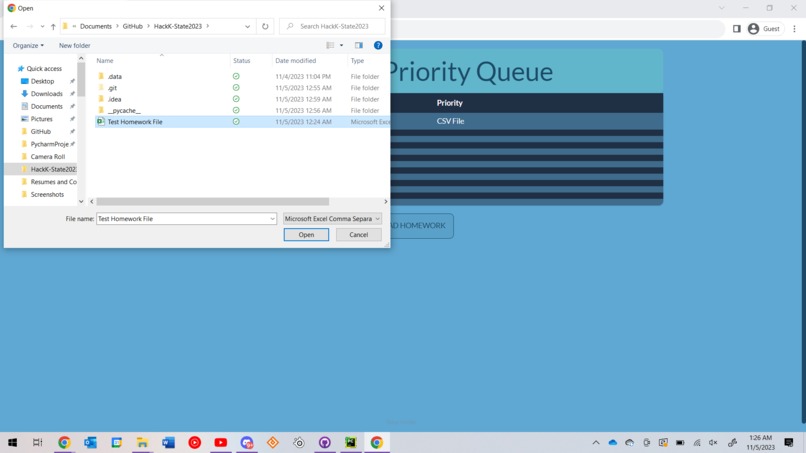Click the muted volume tray icon
The height and width of the screenshot is (453, 806).
point(713,442)
